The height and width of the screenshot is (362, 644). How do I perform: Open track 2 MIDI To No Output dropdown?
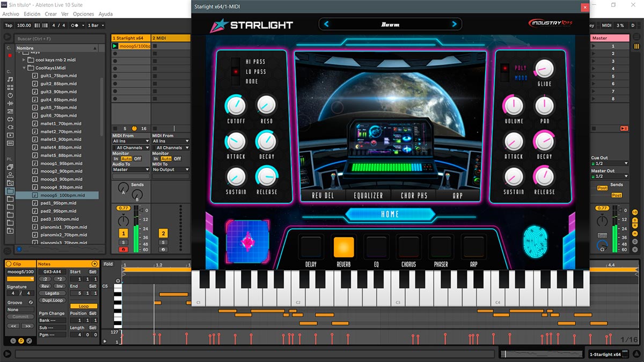171,169
